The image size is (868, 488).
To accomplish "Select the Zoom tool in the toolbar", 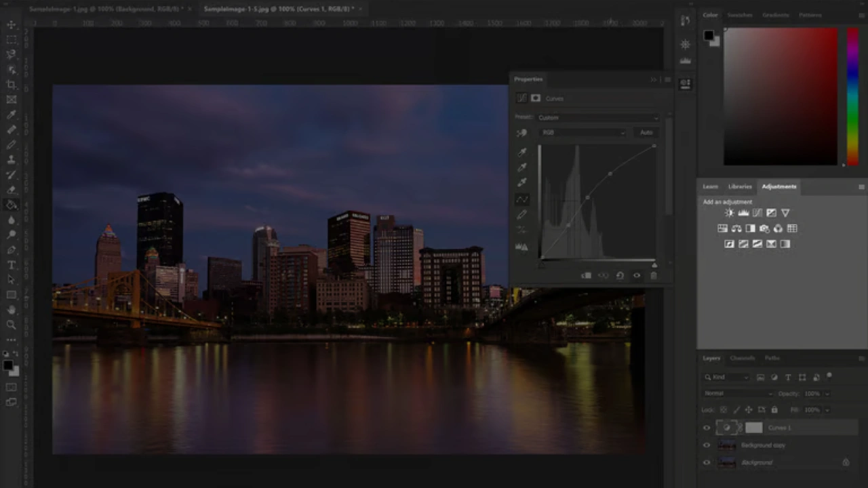I will (11, 325).
